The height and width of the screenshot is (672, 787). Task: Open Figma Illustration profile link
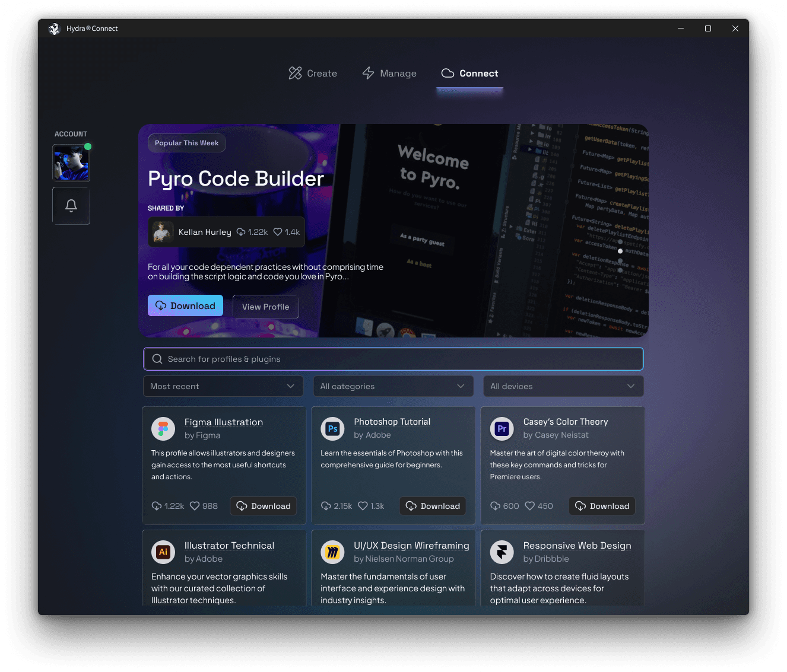tap(224, 422)
